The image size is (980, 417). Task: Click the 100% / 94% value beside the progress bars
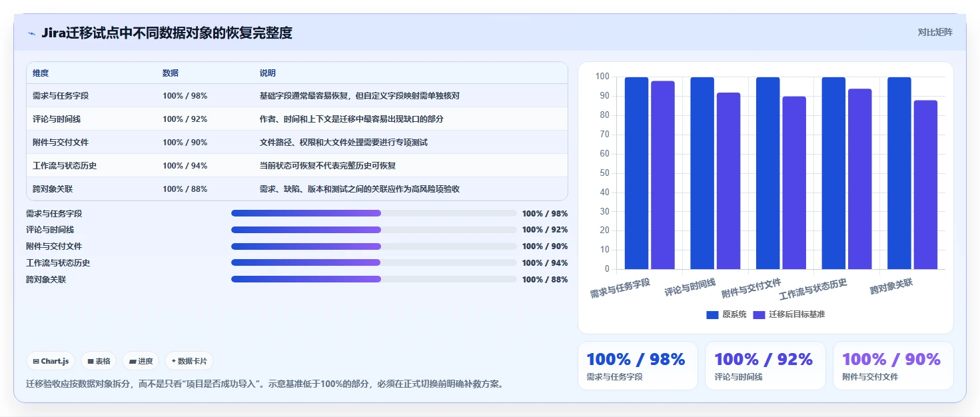click(x=545, y=263)
